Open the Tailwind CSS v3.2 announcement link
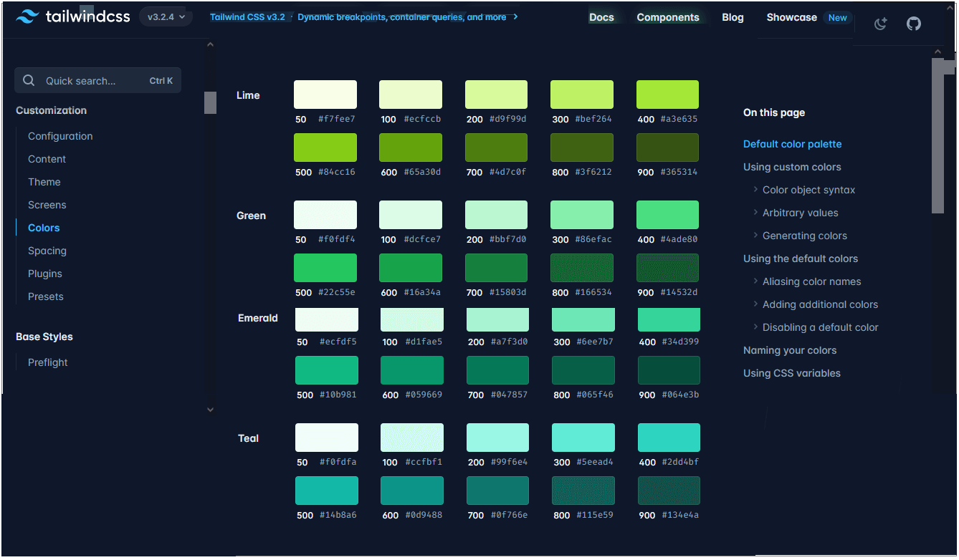959x560 pixels. coord(364,17)
